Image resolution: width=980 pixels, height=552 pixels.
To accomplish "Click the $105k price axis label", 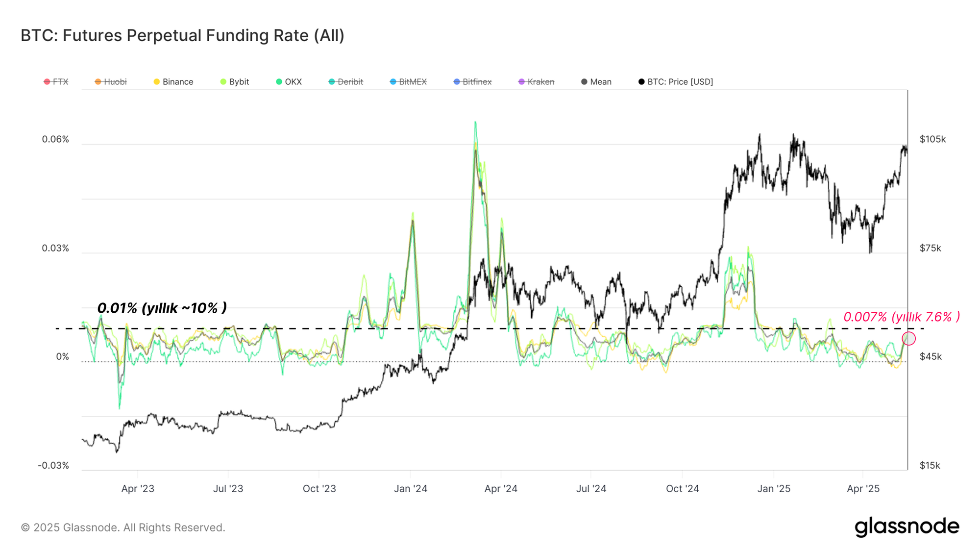I will (x=932, y=139).
